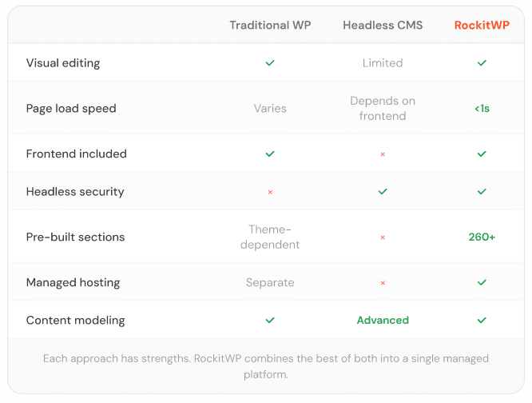Screen dimensions: 532x403
Task: Click the Traditional WP checkmark for Visual editing
Action: [x=270, y=63]
